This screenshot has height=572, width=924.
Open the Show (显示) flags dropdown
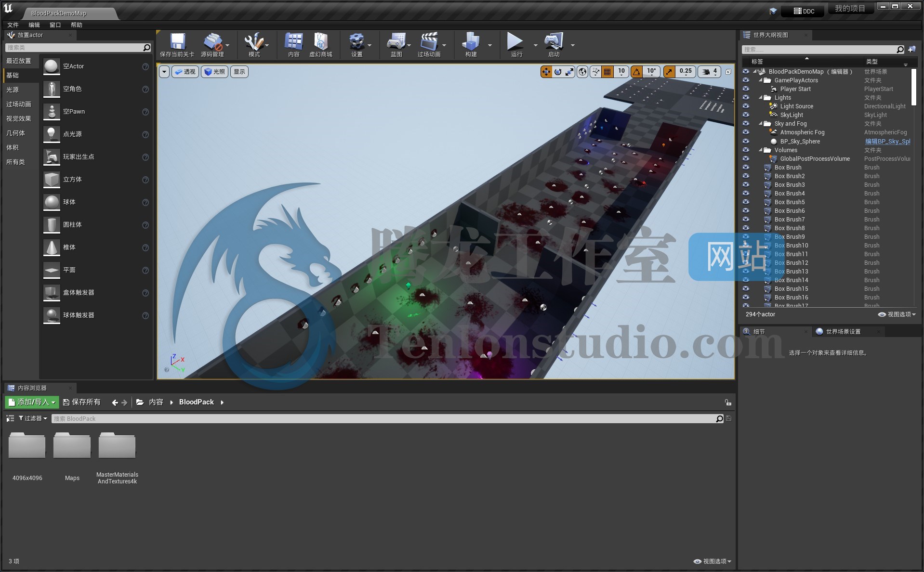239,72
